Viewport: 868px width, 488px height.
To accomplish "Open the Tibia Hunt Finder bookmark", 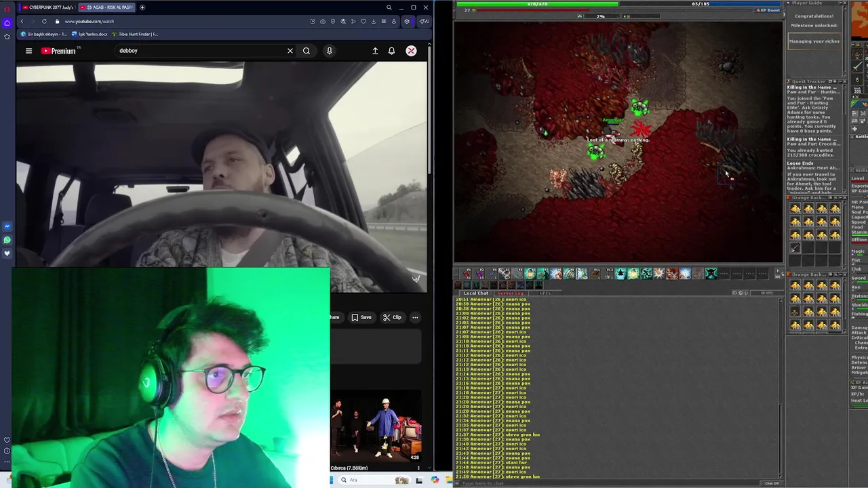I will coord(136,34).
